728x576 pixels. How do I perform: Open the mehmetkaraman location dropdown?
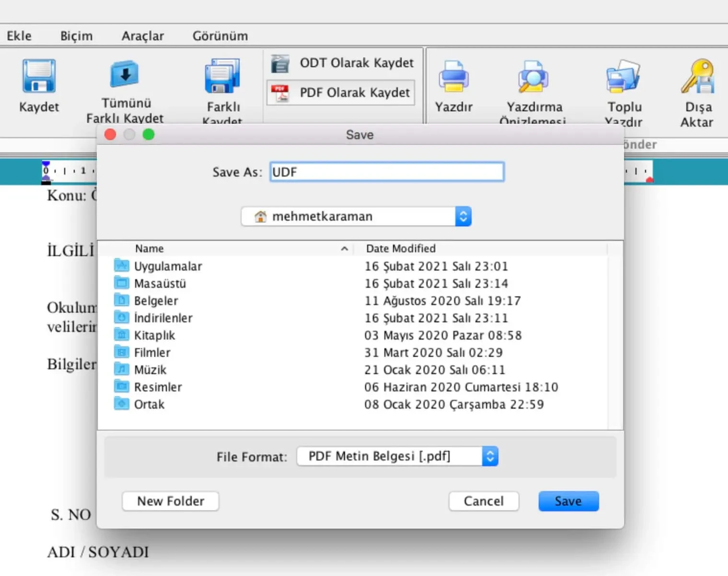pos(356,216)
